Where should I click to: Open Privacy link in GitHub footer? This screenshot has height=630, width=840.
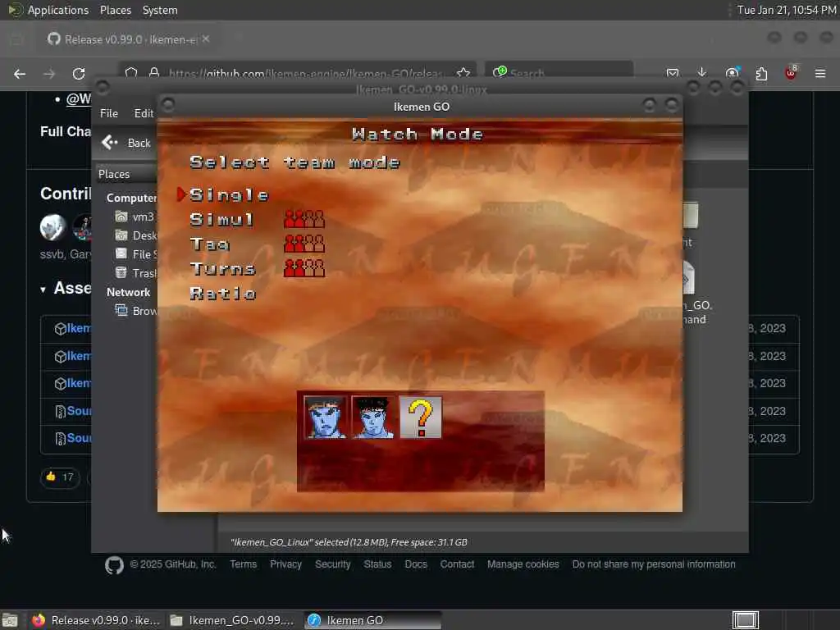pyautogui.click(x=285, y=564)
